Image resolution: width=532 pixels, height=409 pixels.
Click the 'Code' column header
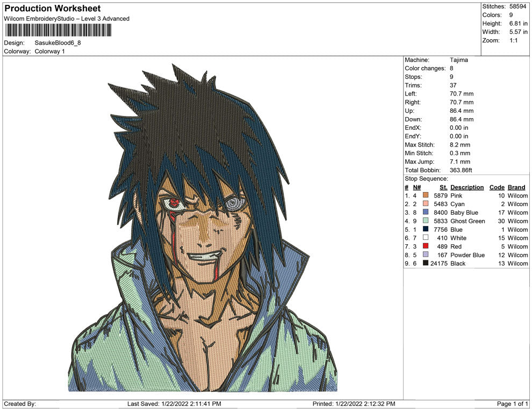click(x=497, y=187)
